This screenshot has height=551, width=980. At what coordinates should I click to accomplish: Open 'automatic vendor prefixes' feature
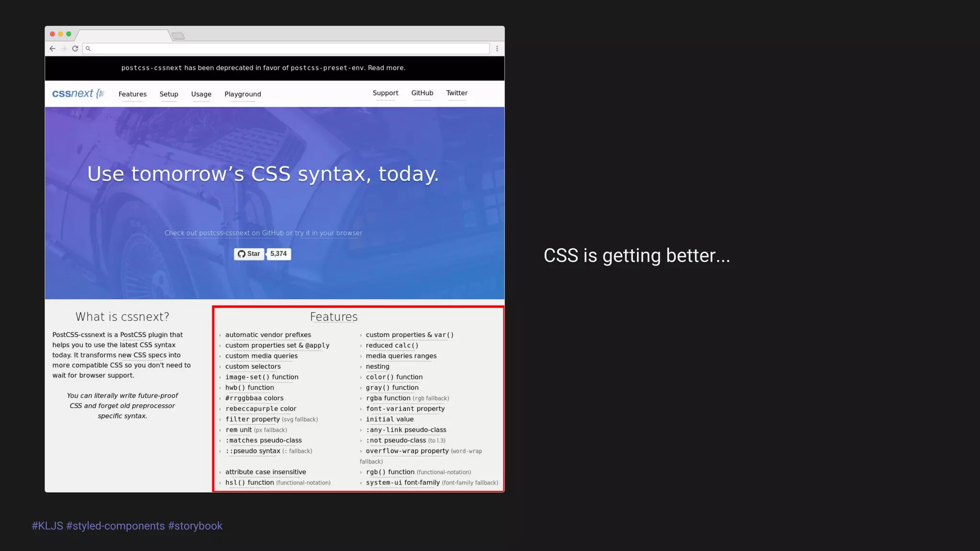pyautogui.click(x=268, y=335)
